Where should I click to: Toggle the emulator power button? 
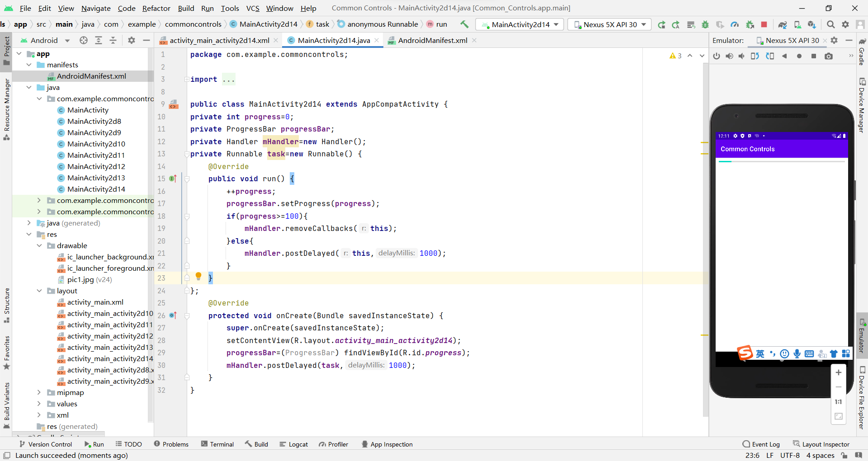coord(717,56)
